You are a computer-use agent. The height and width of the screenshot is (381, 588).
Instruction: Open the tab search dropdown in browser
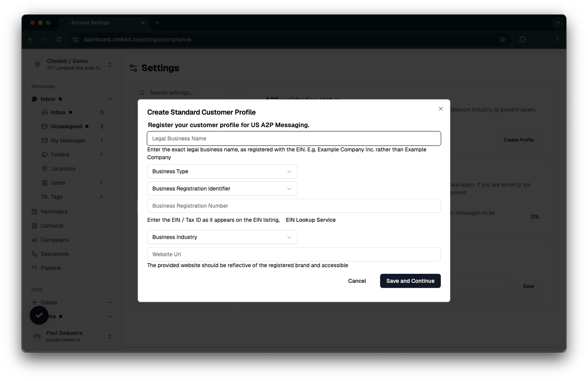pos(558,23)
